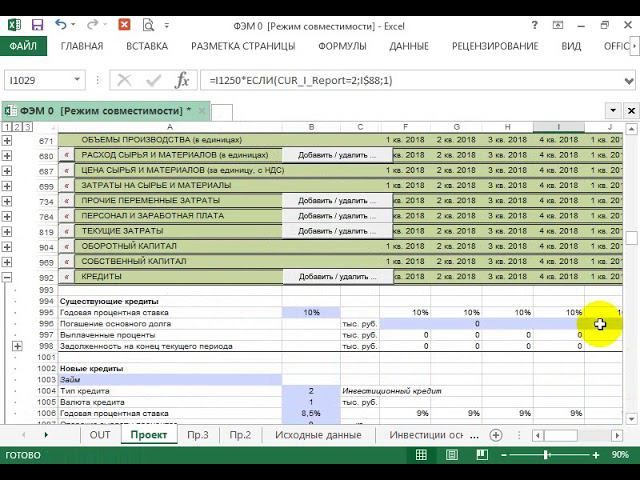Expand the formula bar
The image size is (640, 480).
pyautogui.click(x=629, y=81)
